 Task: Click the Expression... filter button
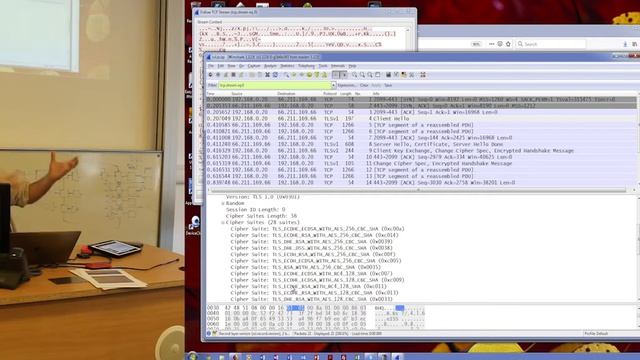coord(347,85)
